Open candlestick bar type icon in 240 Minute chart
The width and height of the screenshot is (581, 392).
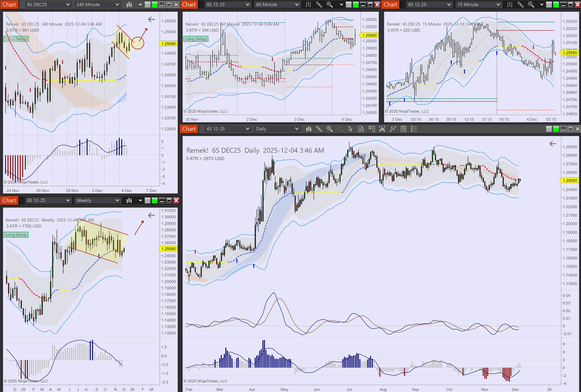(x=129, y=4)
